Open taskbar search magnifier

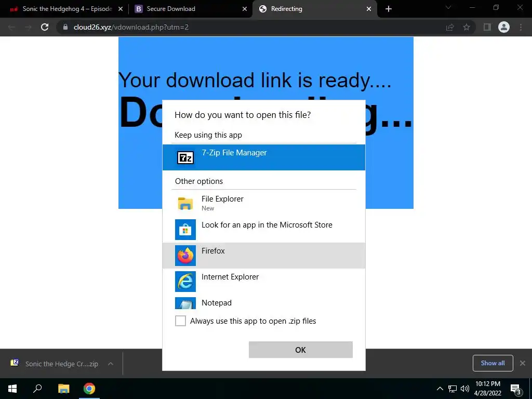click(37, 389)
